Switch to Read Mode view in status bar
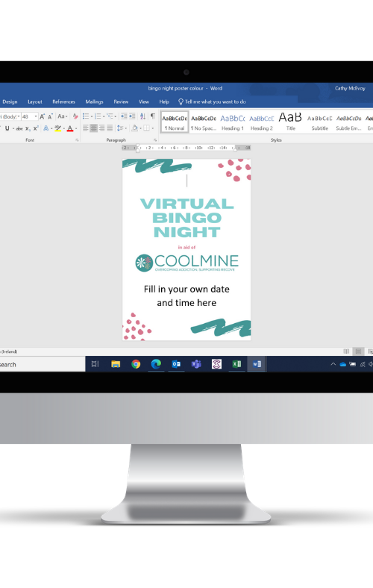The width and height of the screenshot is (373, 588). [x=346, y=351]
